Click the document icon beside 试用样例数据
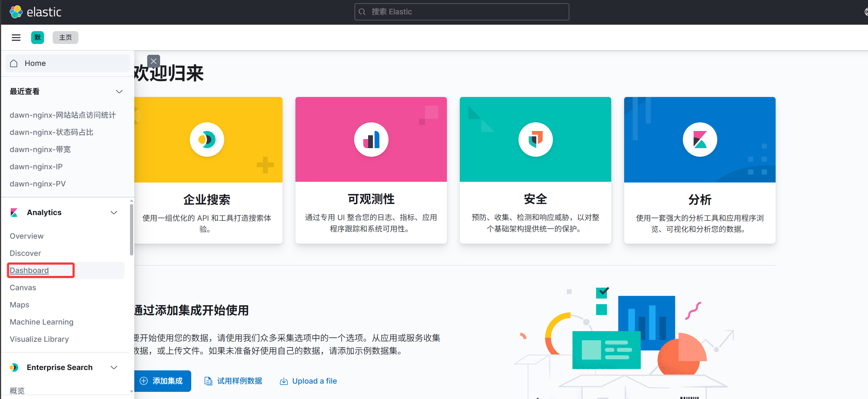Image resolution: width=868 pixels, height=399 pixels. click(208, 381)
